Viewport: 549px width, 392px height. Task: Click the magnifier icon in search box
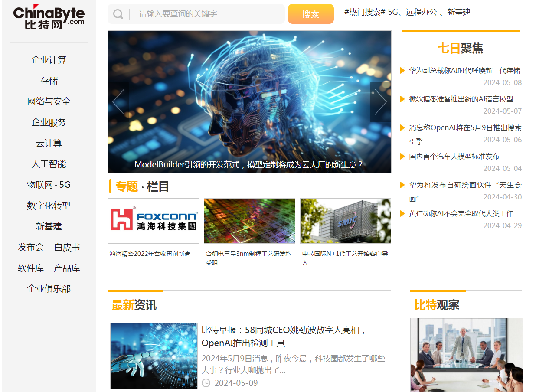(x=118, y=14)
